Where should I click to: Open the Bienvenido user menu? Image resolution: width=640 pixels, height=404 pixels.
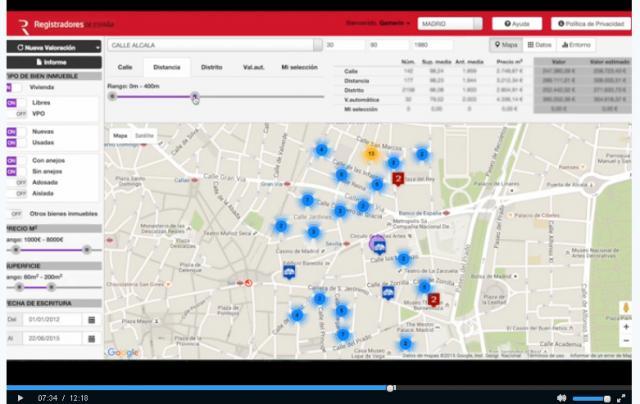(x=378, y=23)
